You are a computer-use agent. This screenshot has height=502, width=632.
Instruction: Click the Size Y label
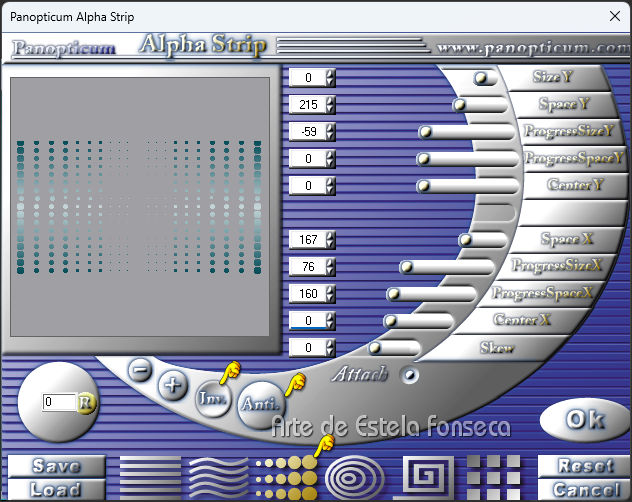tap(553, 76)
